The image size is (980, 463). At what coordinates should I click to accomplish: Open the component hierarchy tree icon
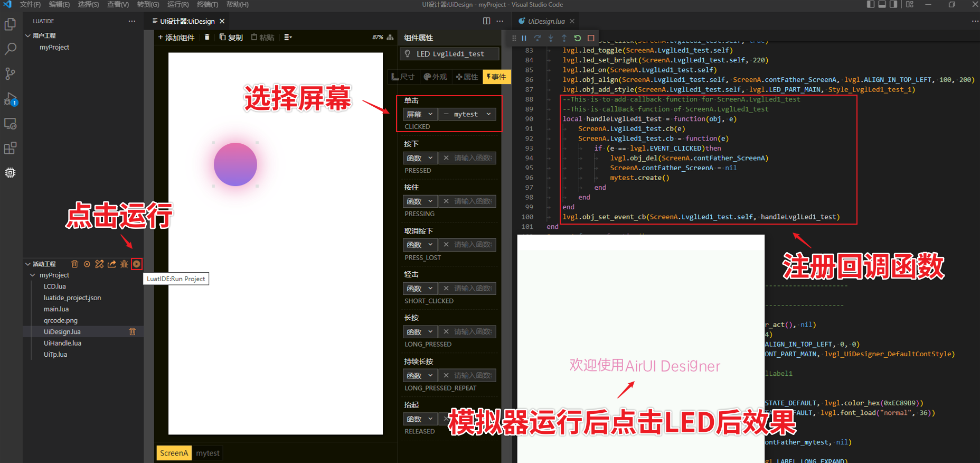pyautogui.click(x=390, y=37)
